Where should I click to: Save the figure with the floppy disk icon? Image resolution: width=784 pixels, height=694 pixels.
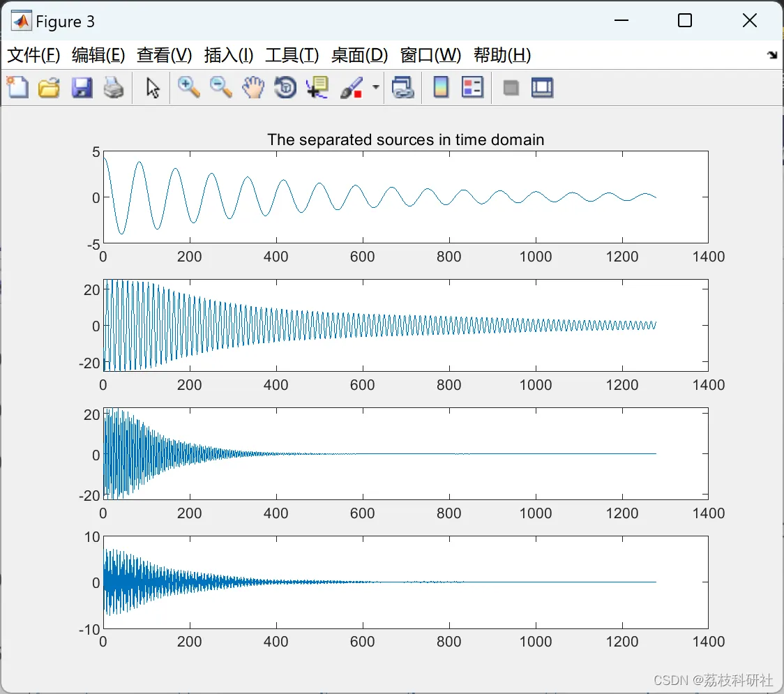point(82,87)
